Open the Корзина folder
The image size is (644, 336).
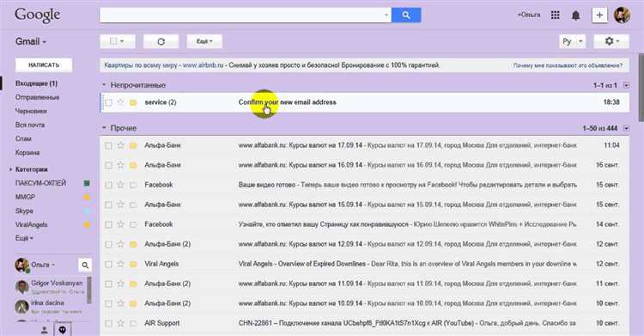[x=27, y=153]
